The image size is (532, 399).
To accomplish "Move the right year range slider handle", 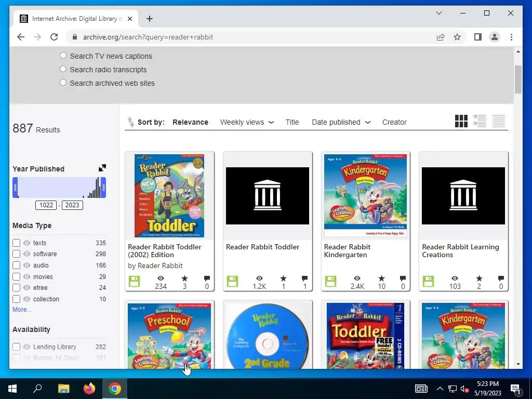I will (x=103, y=187).
